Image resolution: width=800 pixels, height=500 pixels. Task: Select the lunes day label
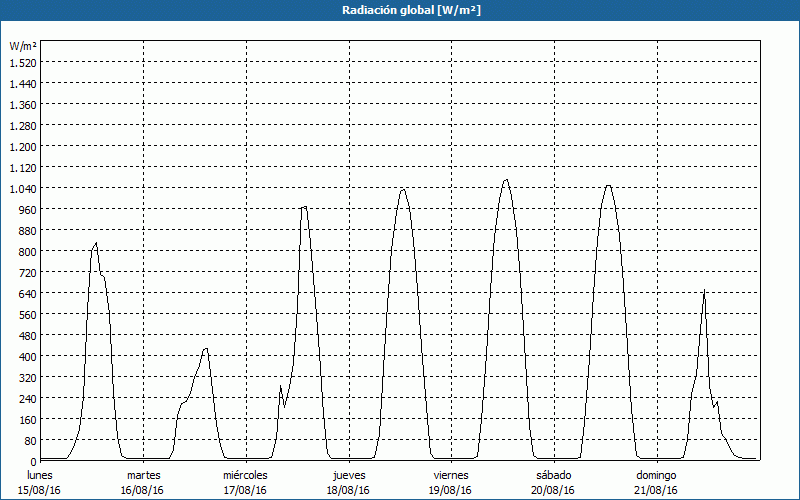[x=39, y=475]
